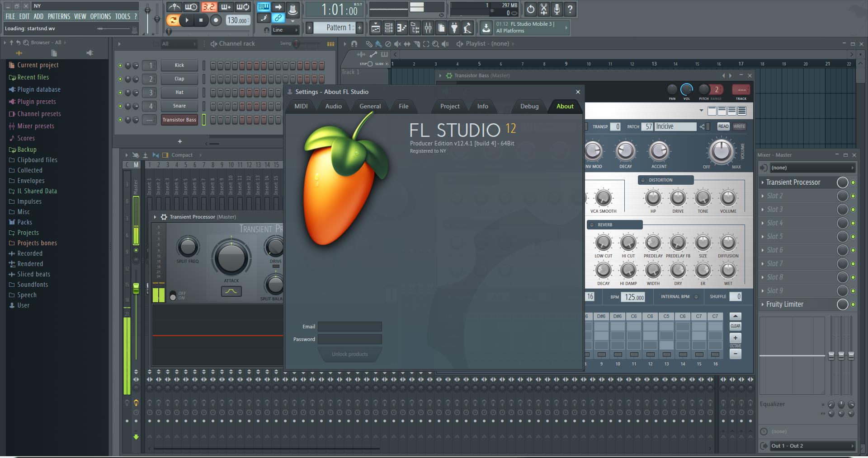Open the Mixer view icon
The width and height of the screenshot is (868, 458).
(428, 28)
